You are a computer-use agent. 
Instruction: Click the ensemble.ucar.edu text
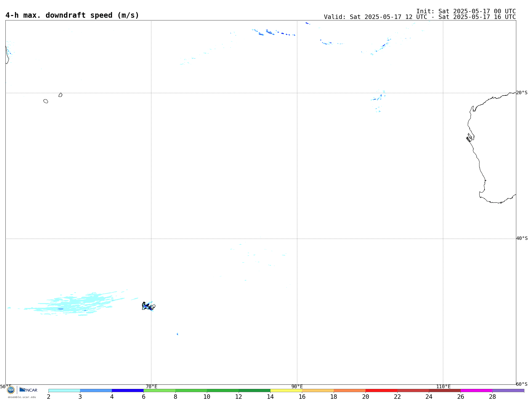click(x=22, y=397)
